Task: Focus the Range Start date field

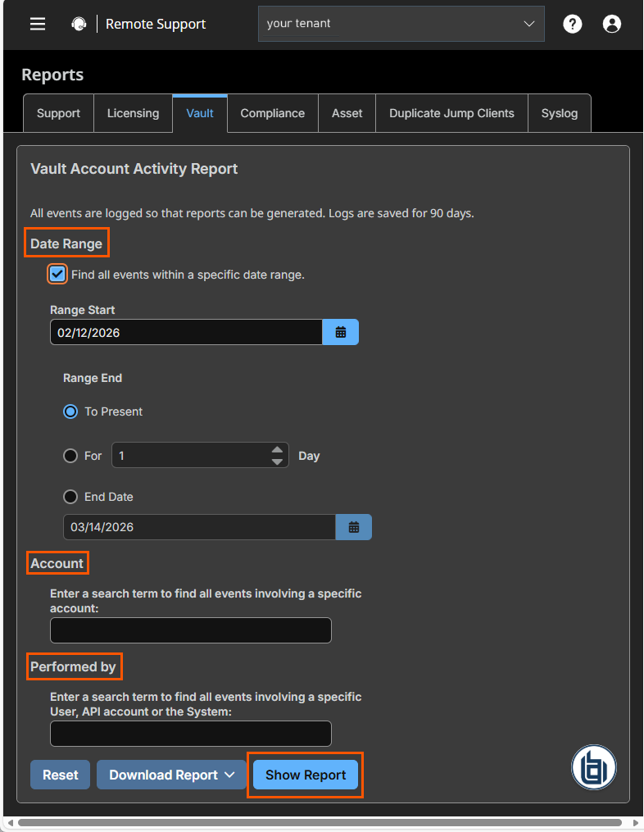Action: tap(186, 332)
